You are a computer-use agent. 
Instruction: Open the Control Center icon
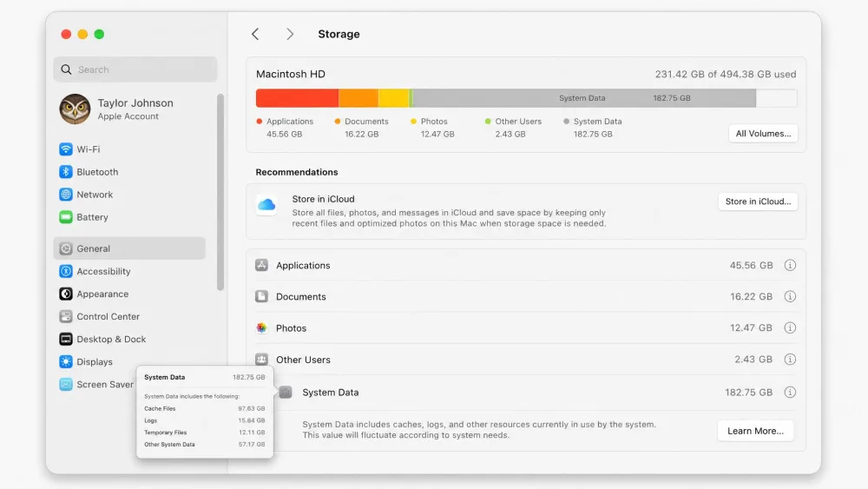(x=66, y=316)
